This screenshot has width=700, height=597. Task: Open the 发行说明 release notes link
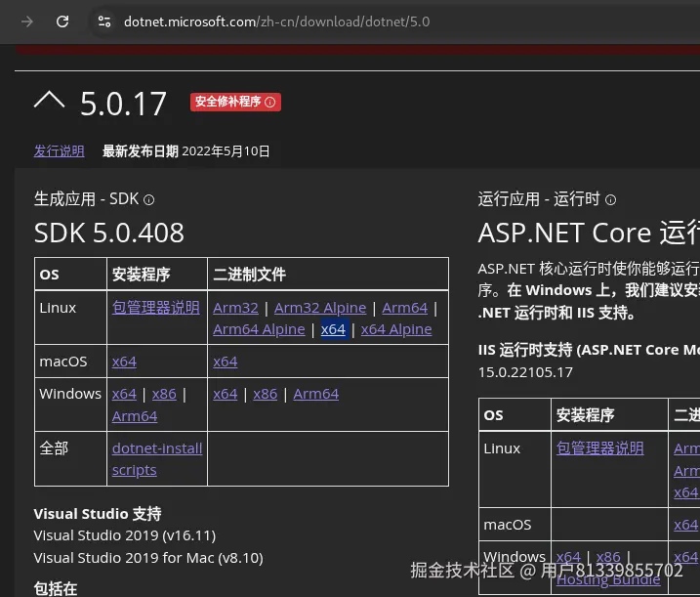[59, 151]
